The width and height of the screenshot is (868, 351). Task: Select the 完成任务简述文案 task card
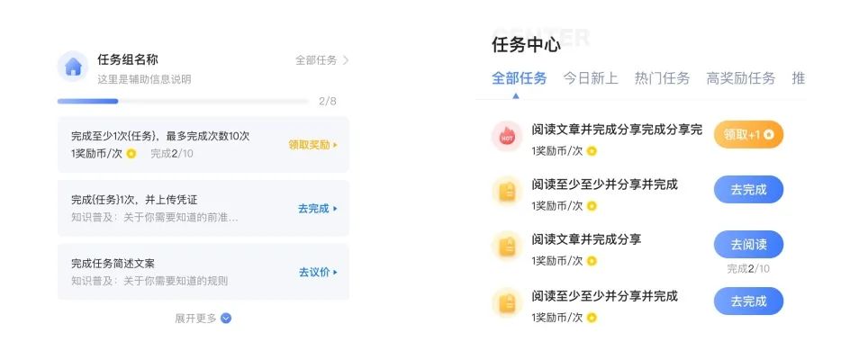pos(203,272)
